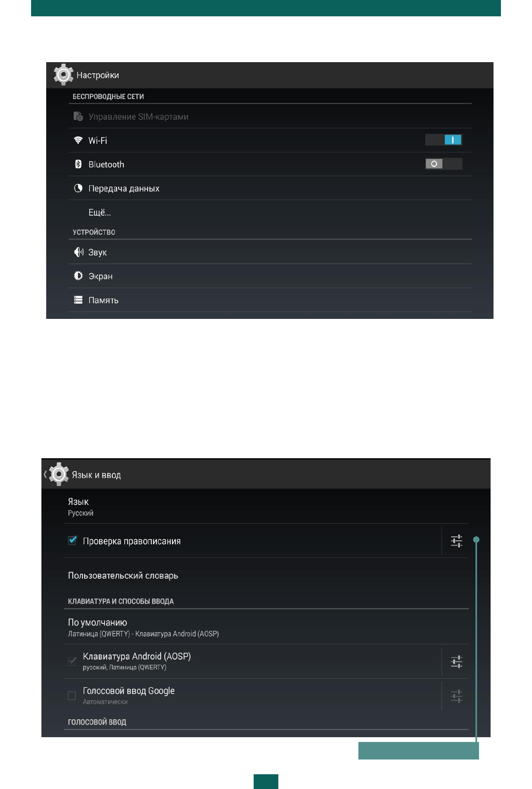The width and height of the screenshot is (532, 789).
Task: Open Google voice input settings sliders
Action: click(456, 696)
